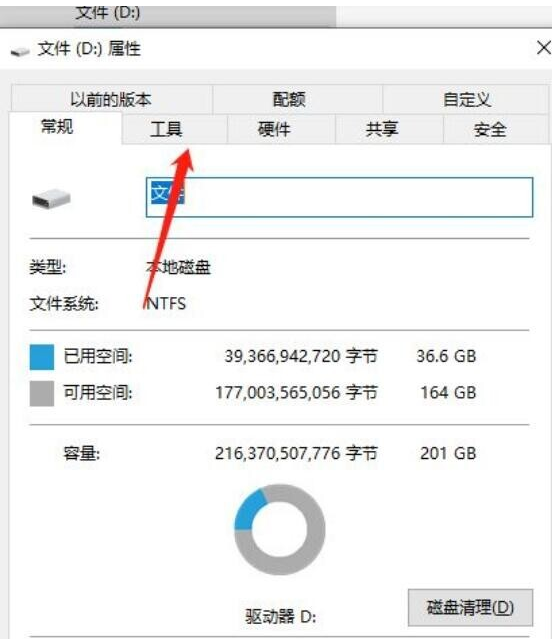This screenshot has height=639, width=552.
Task: Click the gray free space swatch
Action: tap(42, 393)
